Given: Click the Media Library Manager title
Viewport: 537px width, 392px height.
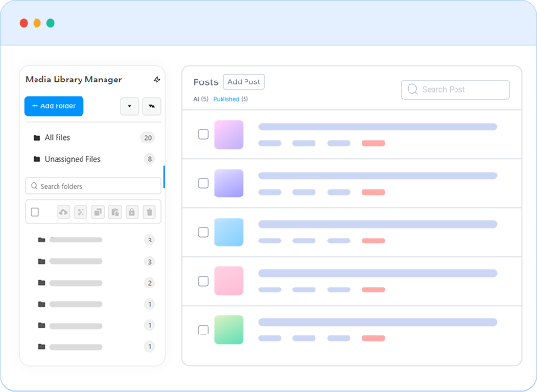Looking at the screenshot, I should click(x=73, y=80).
